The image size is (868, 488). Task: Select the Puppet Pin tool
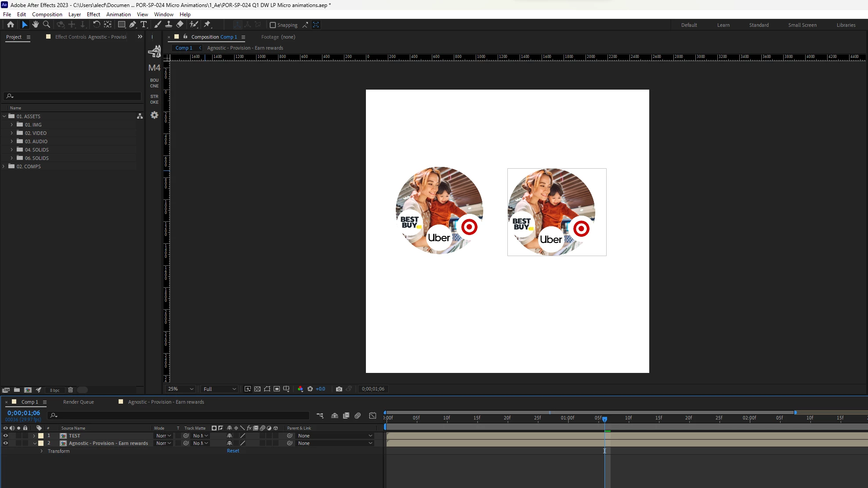click(x=207, y=25)
